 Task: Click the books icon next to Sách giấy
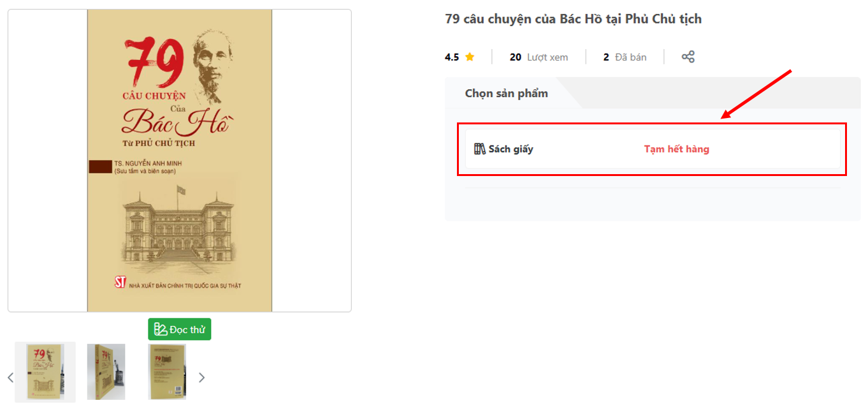480,149
